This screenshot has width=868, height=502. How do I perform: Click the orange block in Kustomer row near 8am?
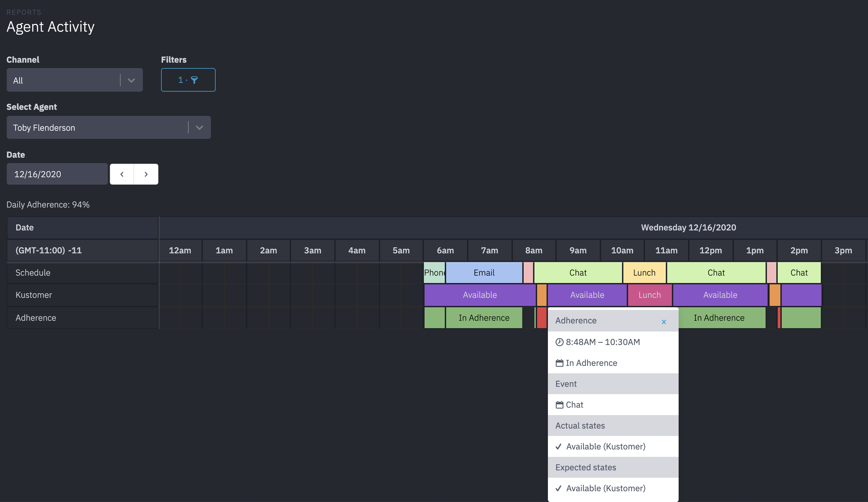[x=541, y=295]
